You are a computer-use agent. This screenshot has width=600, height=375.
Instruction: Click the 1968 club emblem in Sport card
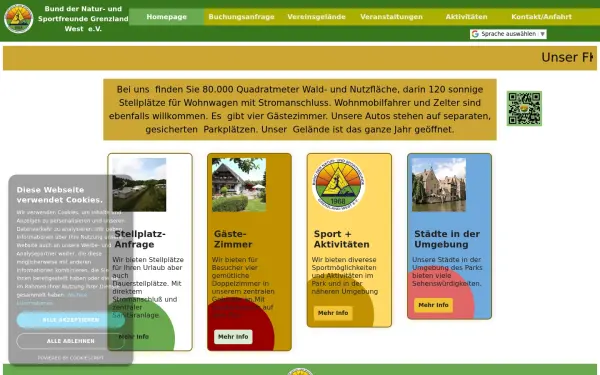coord(338,185)
